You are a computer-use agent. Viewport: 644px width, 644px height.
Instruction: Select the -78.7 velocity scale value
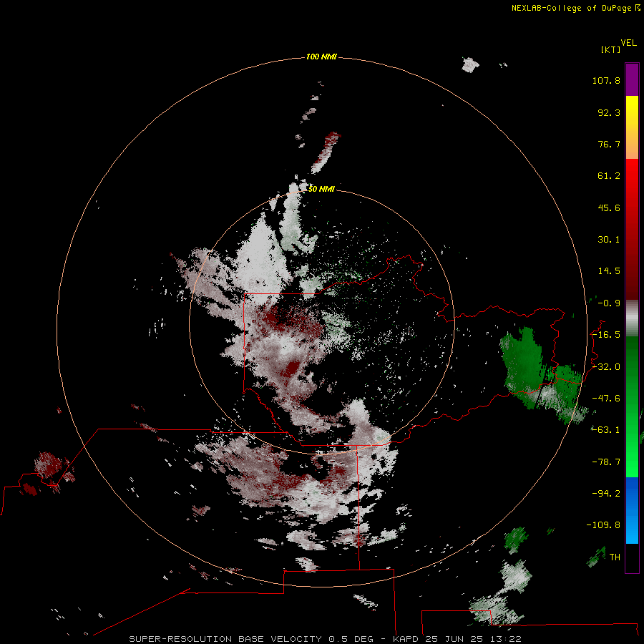point(606,462)
